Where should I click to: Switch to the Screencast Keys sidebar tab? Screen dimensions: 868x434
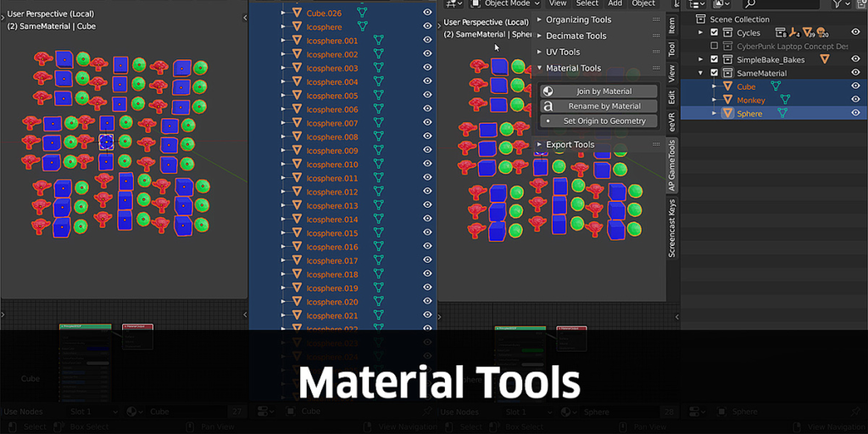click(672, 228)
